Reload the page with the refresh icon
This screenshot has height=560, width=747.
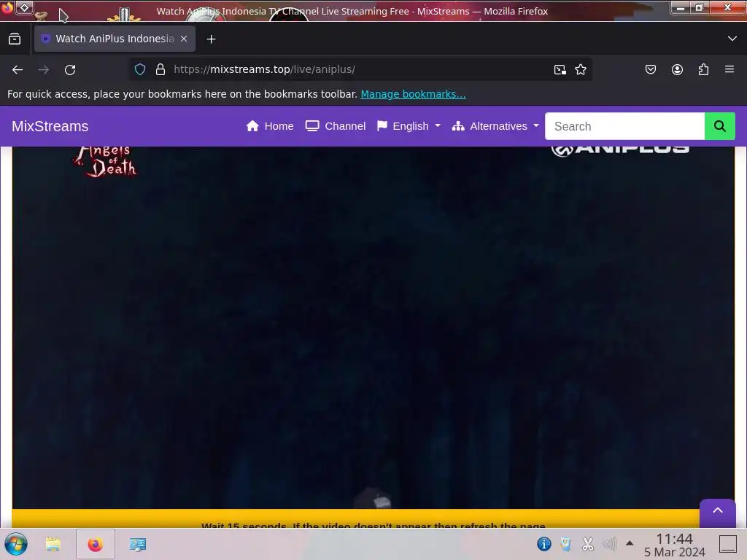tap(70, 69)
